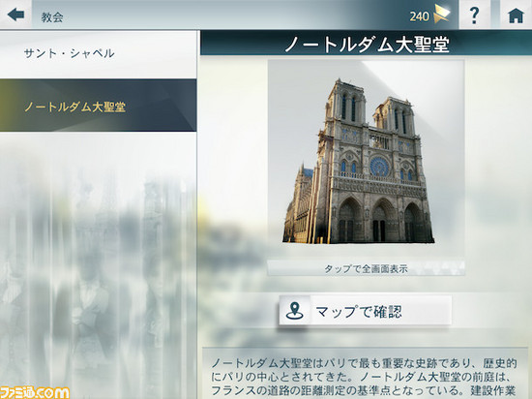532x399 pixels.
Task: Go back using the arrow icon
Action: (15, 15)
